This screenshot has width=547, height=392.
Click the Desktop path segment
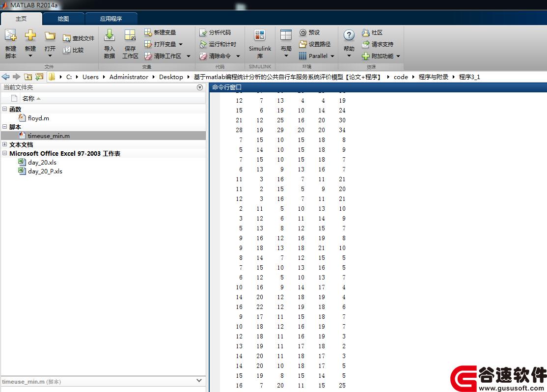[171, 77]
